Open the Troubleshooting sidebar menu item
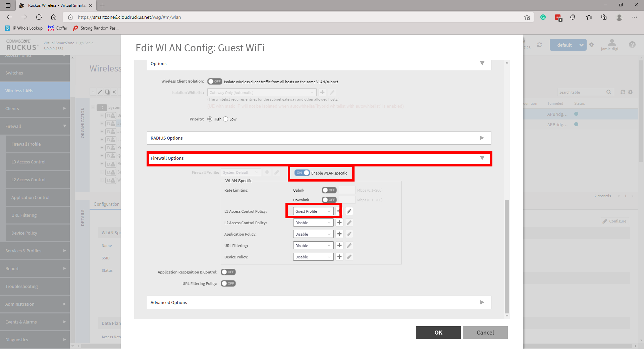The width and height of the screenshot is (644, 349). click(35, 286)
